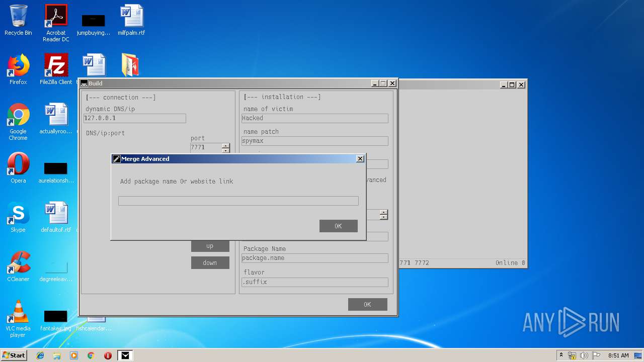
Task: Launch Firefox from desktop
Action: [x=18, y=69]
